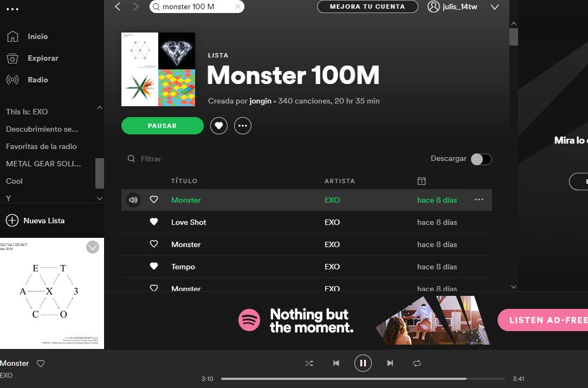This screenshot has height=388, width=588.
Task: Select the Tempo track title
Action: pos(183,267)
